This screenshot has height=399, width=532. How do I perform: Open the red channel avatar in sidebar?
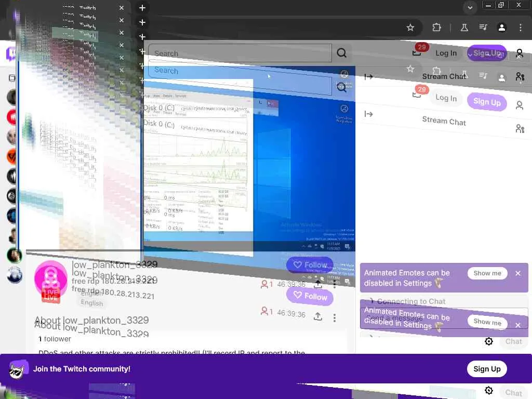click(x=12, y=117)
